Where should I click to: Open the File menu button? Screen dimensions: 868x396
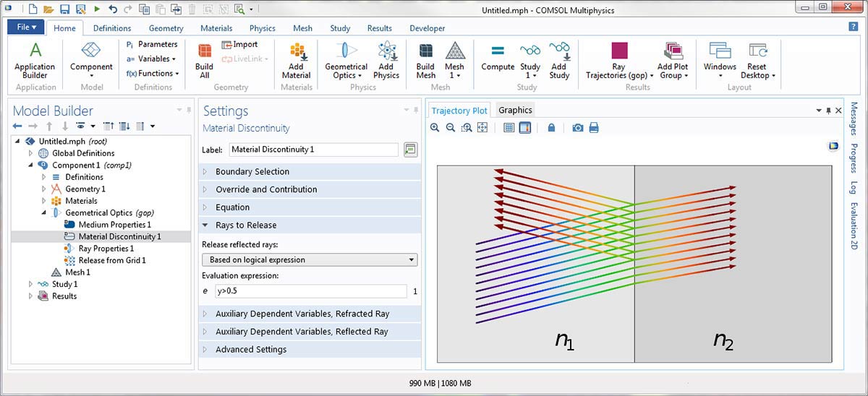pyautogui.click(x=27, y=27)
